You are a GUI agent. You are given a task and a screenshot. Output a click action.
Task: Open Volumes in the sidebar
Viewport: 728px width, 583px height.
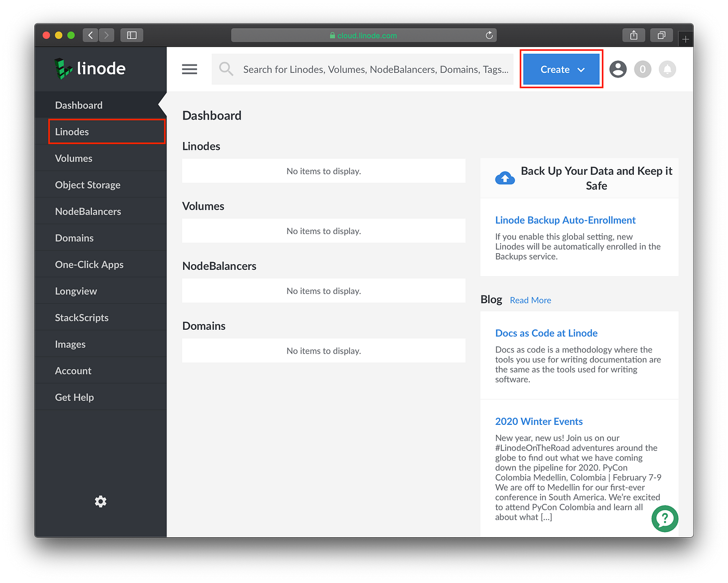pos(101,158)
